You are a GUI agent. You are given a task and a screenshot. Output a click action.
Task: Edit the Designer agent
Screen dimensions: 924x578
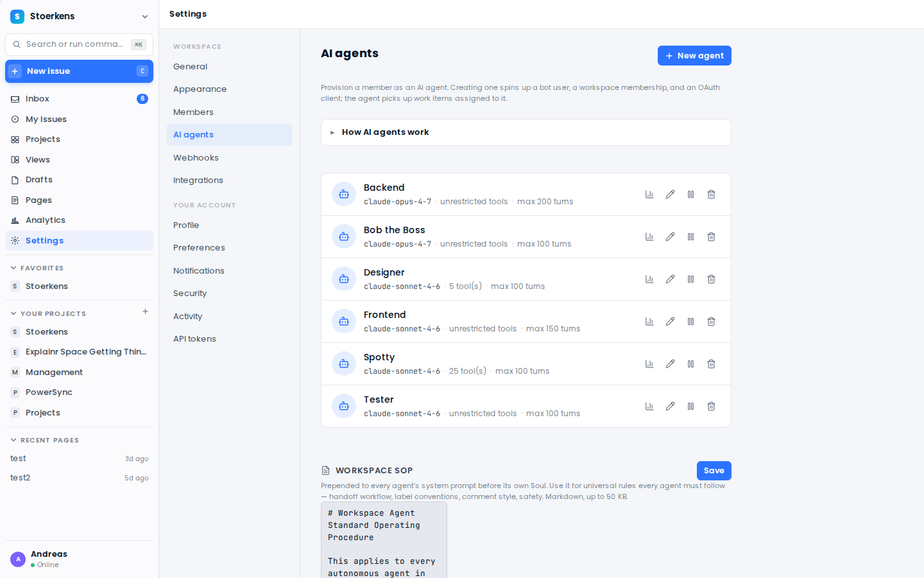tap(670, 279)
